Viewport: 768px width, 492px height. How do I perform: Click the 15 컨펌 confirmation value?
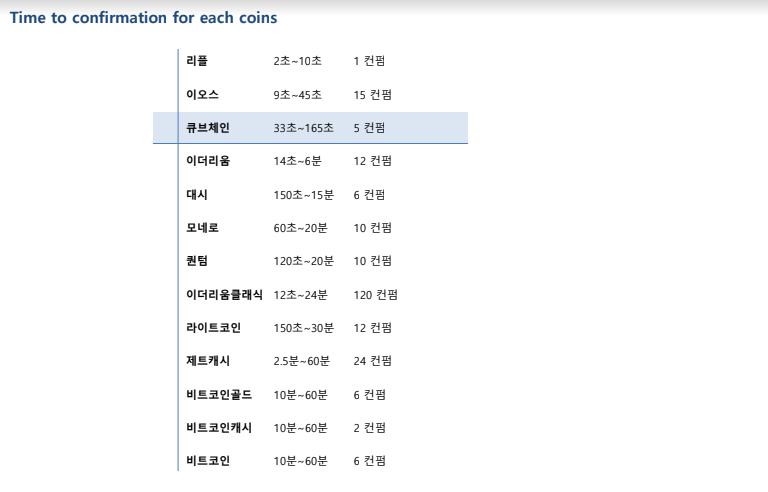(x=373, y=95)
